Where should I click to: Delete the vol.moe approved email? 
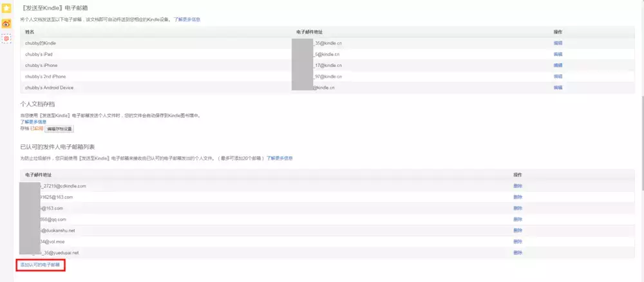518,241
